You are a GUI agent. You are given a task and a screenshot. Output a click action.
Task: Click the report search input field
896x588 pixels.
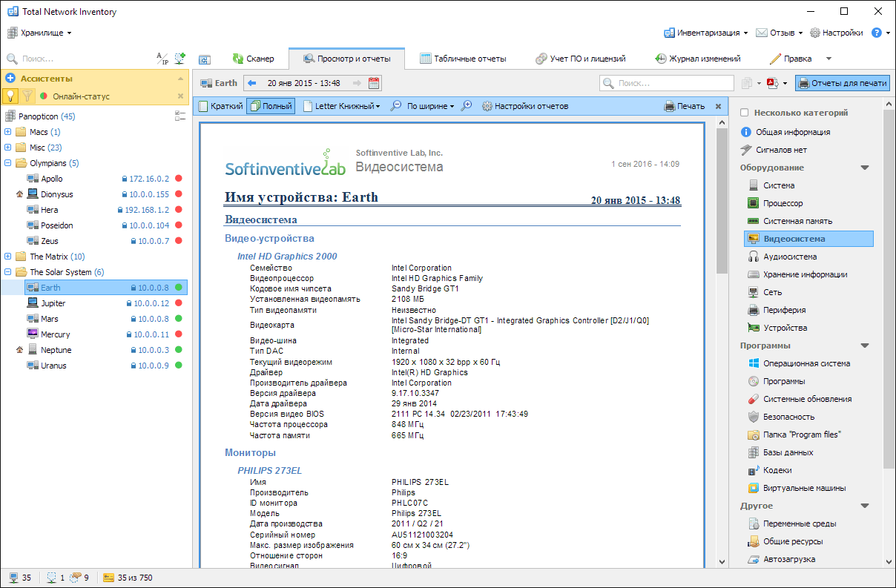[x=673, y=83]
